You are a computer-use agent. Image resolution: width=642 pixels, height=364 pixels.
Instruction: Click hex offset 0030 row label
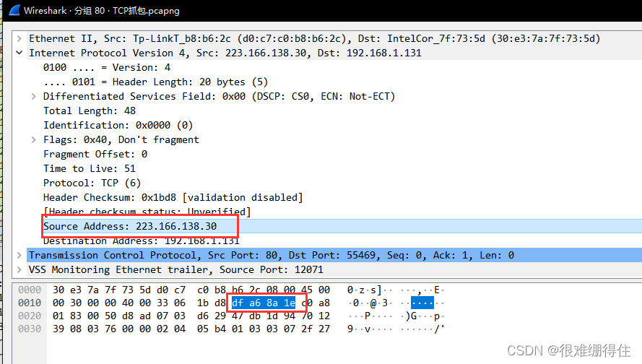(30, 329)
